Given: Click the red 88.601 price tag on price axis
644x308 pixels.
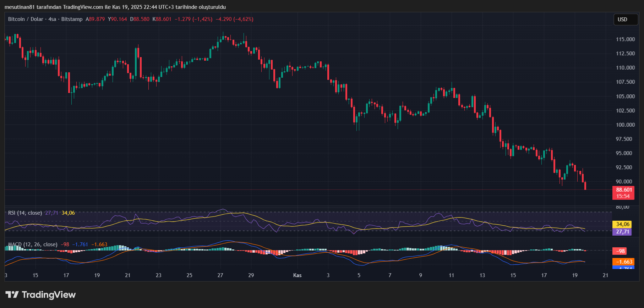Looking at the screenshot, I should coord(624,190).
